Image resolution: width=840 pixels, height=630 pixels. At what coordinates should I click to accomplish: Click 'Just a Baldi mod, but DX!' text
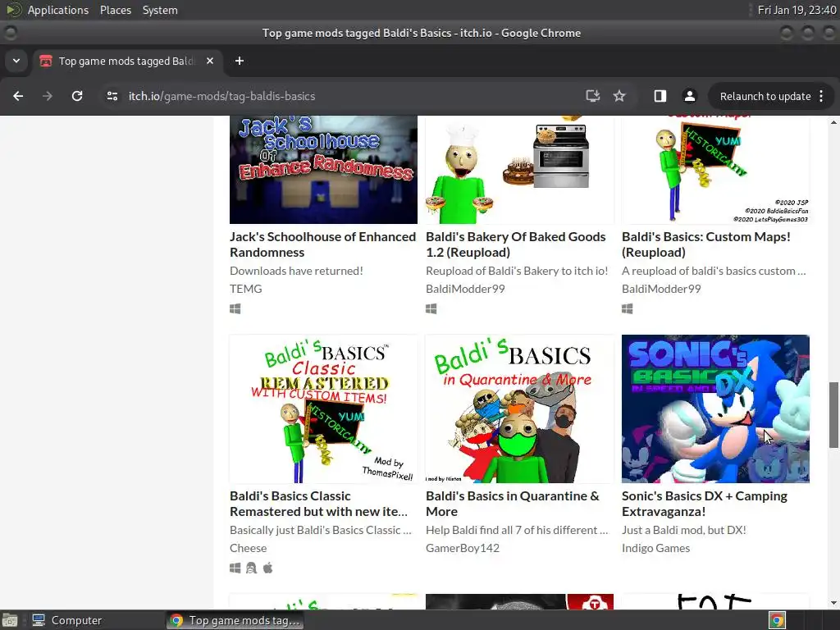pos(683,530)
